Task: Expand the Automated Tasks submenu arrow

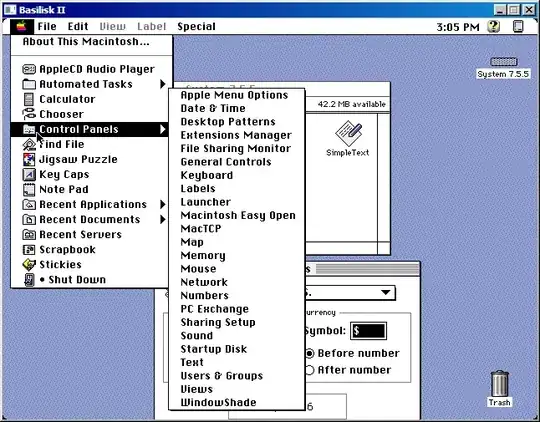Action: [x=163, y=84]
